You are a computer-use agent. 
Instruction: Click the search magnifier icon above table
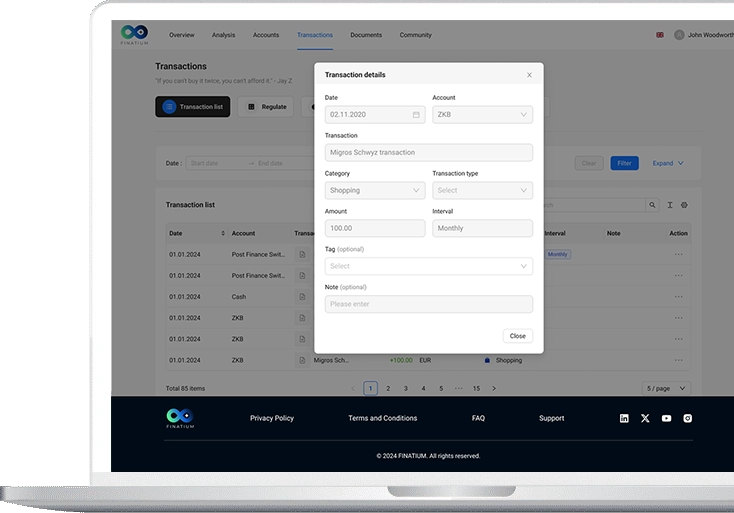(653, 205)
